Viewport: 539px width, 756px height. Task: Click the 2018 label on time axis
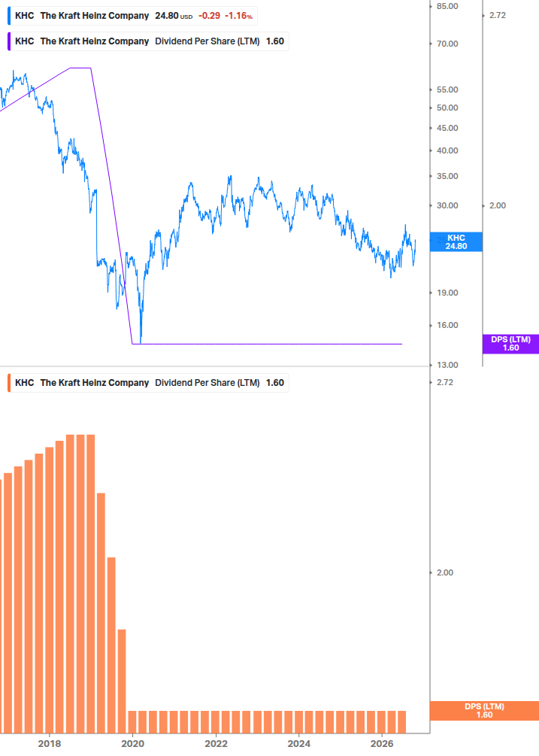click(x=50, y=743)
